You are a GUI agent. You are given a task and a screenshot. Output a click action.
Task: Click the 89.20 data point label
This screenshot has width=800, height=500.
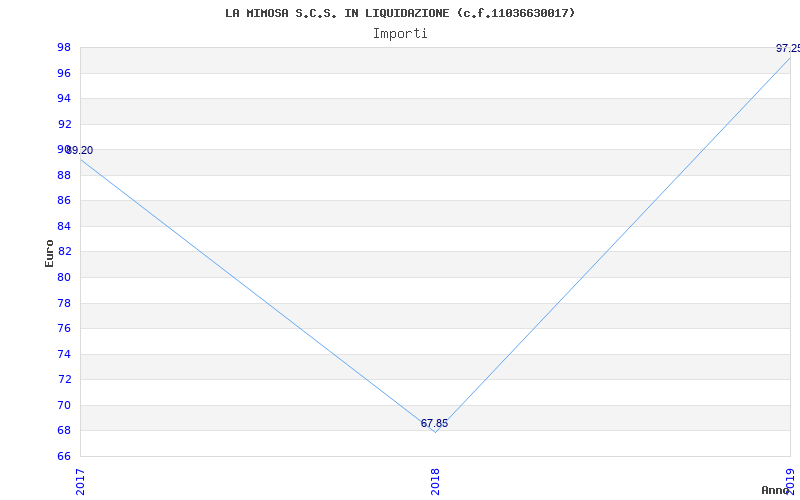(80, 151)
